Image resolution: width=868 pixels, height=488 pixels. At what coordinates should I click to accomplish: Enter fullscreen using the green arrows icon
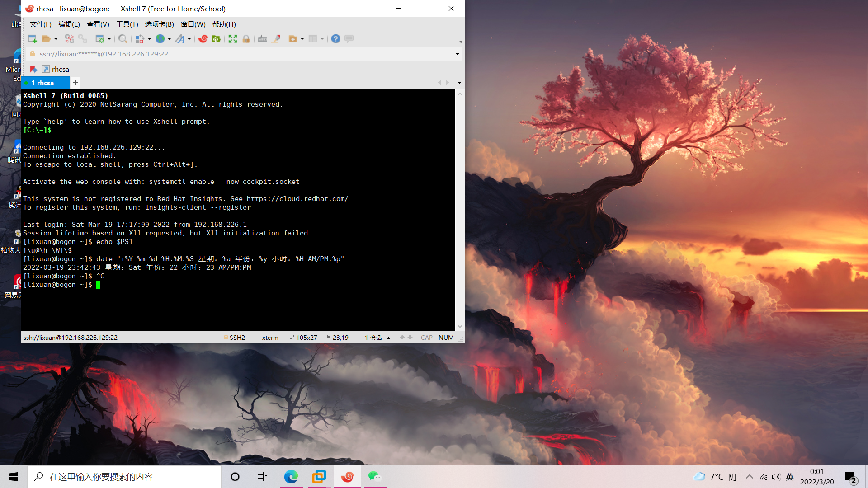click(x=232, y=39)
